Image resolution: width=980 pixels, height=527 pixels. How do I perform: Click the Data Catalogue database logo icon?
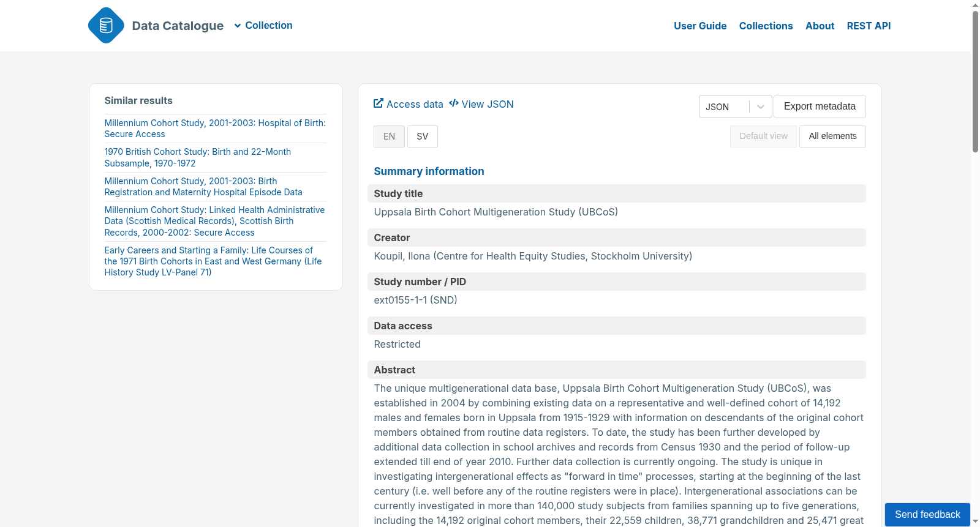pyautogui.click(x=106, y=25)
